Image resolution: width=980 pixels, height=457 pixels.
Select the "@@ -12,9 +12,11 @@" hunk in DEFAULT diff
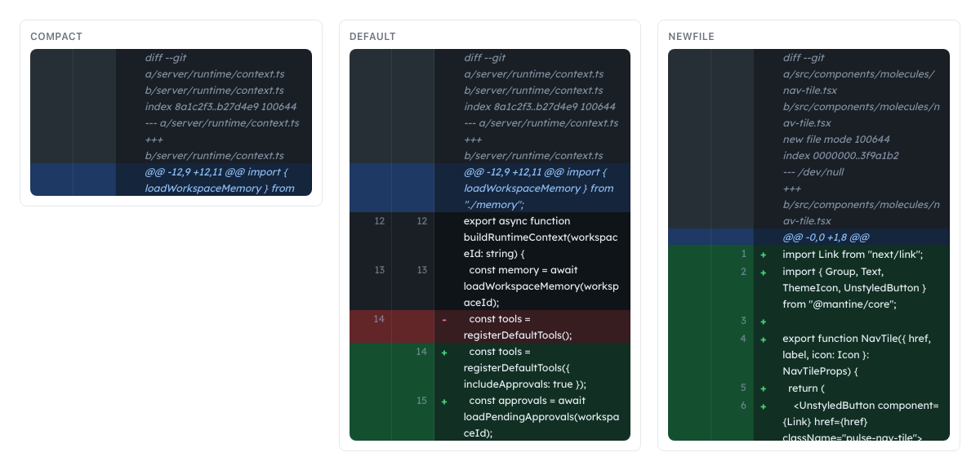click(490, 188)
